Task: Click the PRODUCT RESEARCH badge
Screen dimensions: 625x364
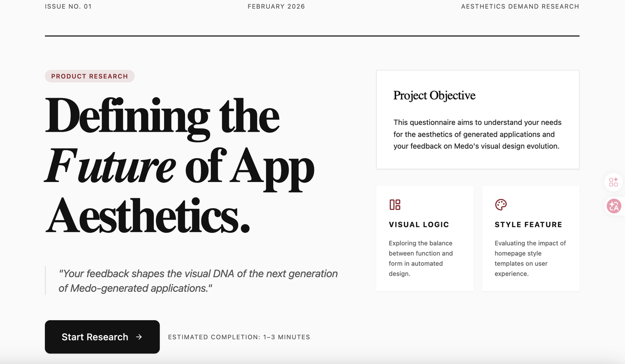Action: 89,76
